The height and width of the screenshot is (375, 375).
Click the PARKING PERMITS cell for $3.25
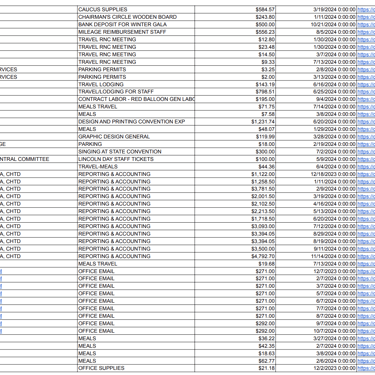tap(136, 69)
